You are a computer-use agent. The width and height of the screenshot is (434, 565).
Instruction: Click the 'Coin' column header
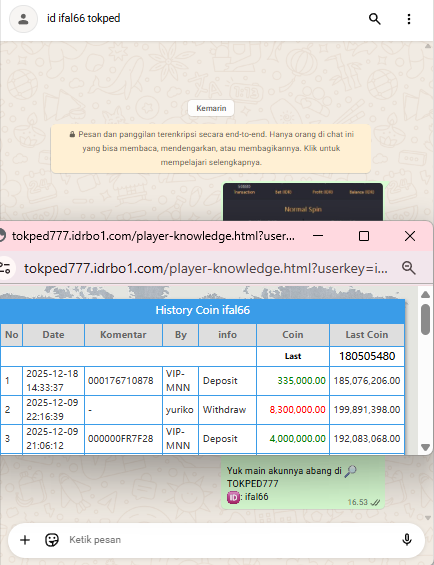click(x=293, y=335)
